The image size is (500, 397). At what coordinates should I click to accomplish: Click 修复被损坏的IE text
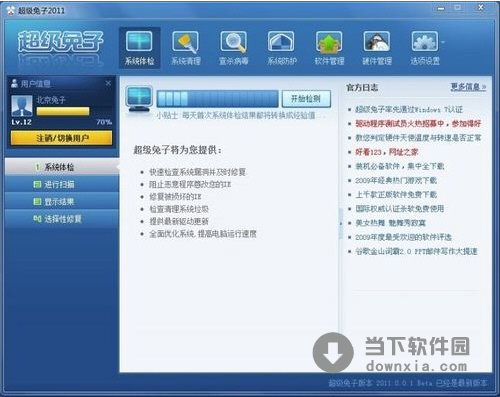tap(175, 197)
